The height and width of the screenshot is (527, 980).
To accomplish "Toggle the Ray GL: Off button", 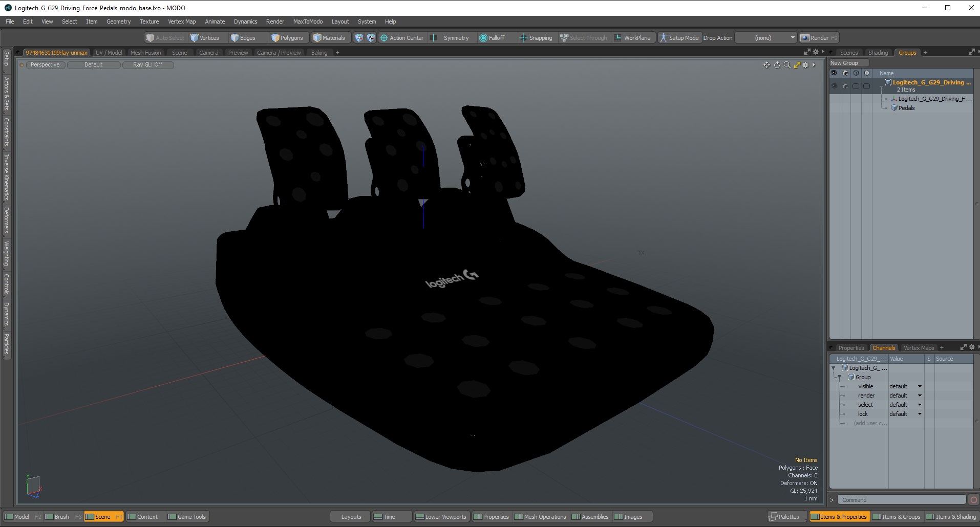I will [148, 65].
